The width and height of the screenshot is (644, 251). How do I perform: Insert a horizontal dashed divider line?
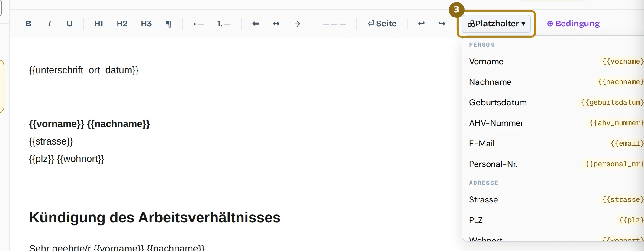(334, 24)
